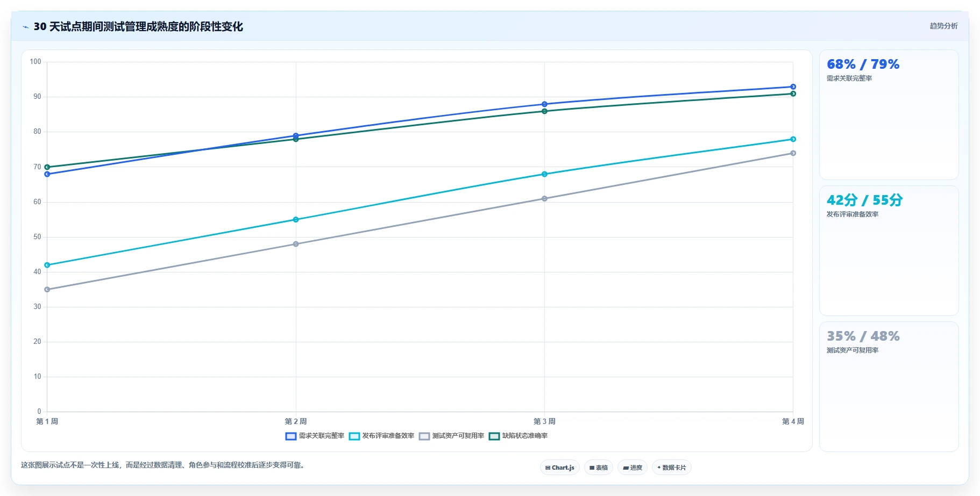The width and height of the screenshot is (980, 496).
Task: Click the sparkle icon in 数据卡片 tag
Action: (x=659, y=468)
